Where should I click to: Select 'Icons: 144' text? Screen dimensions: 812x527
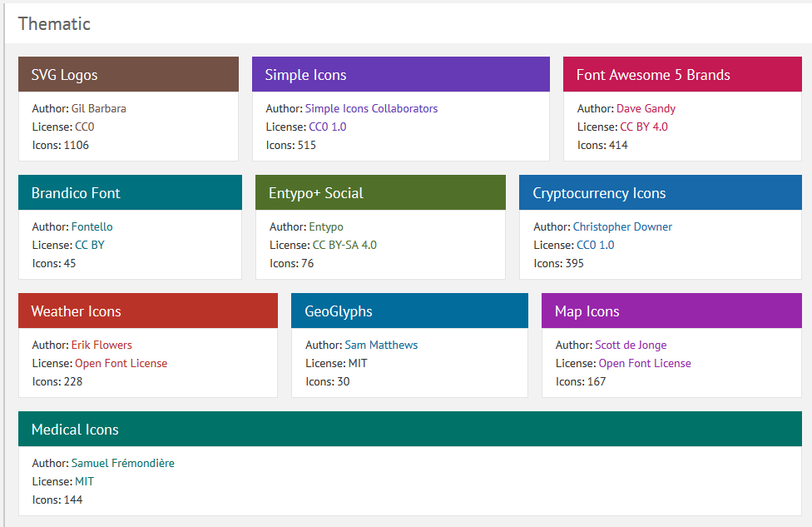(x=57, y=500)
